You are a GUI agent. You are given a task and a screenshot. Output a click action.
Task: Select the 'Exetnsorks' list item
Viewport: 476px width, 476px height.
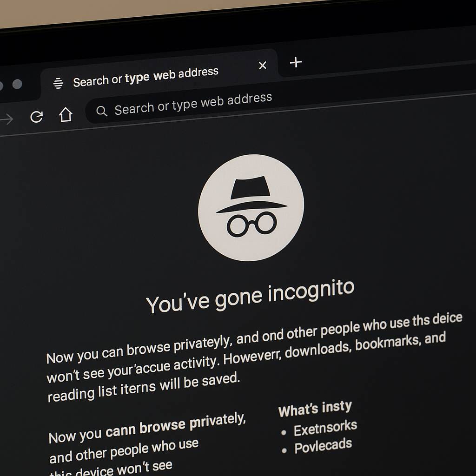click(325, 428)
